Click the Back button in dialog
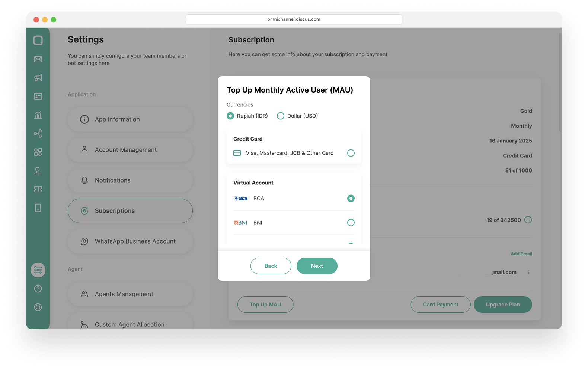Screen dimensions: 588x370 [271, 266]
